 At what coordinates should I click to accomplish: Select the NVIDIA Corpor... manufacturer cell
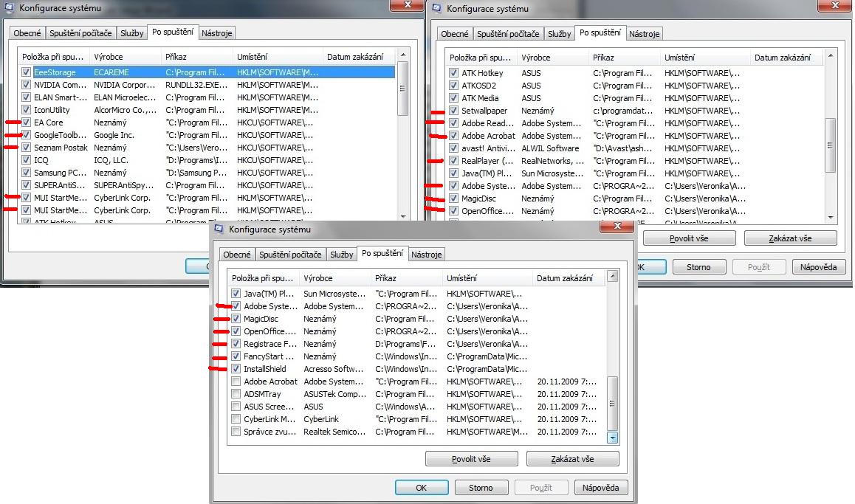coord(124,84)
